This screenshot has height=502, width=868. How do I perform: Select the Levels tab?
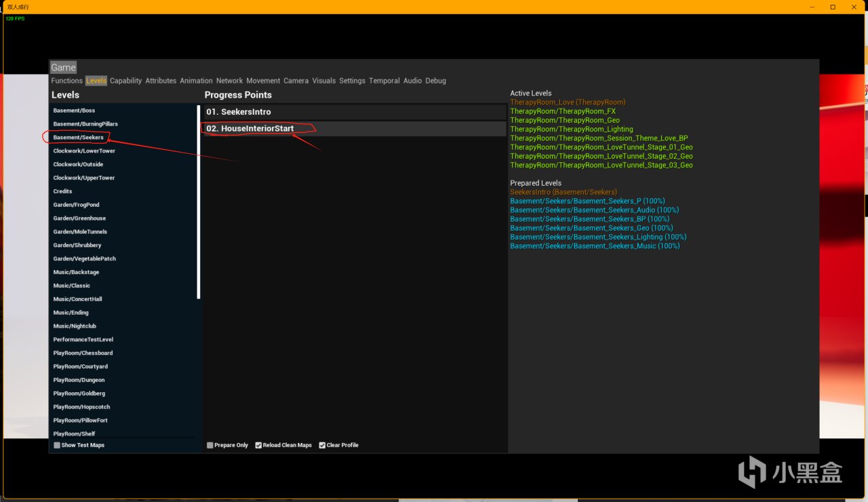pos(96,81)
